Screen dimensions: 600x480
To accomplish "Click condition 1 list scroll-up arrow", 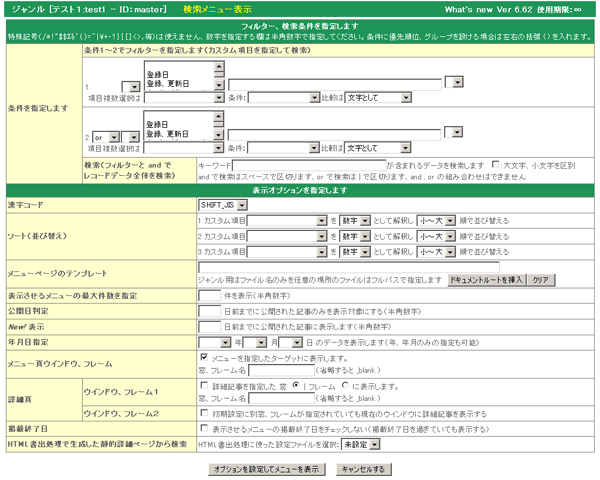I will (219, 66).
